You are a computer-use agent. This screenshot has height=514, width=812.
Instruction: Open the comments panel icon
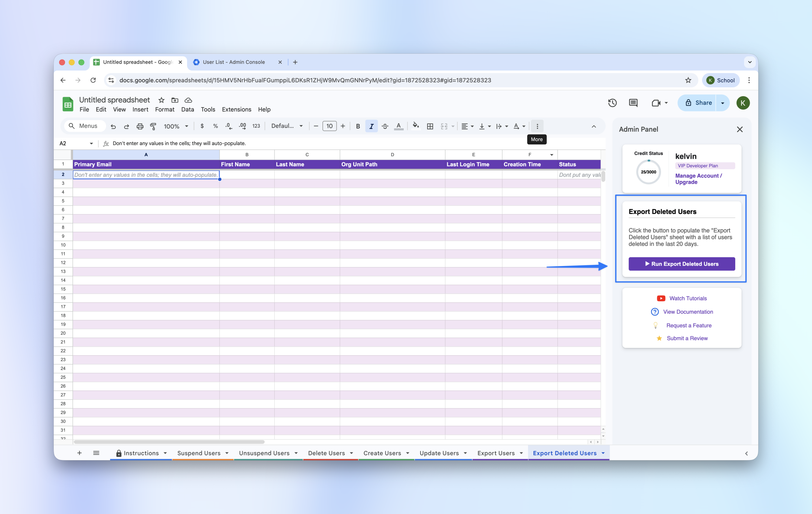tap(633, 103)
